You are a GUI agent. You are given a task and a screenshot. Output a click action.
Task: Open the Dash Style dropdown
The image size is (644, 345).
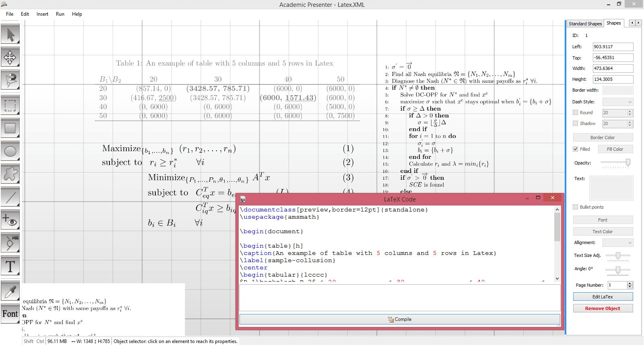[617, 102]
